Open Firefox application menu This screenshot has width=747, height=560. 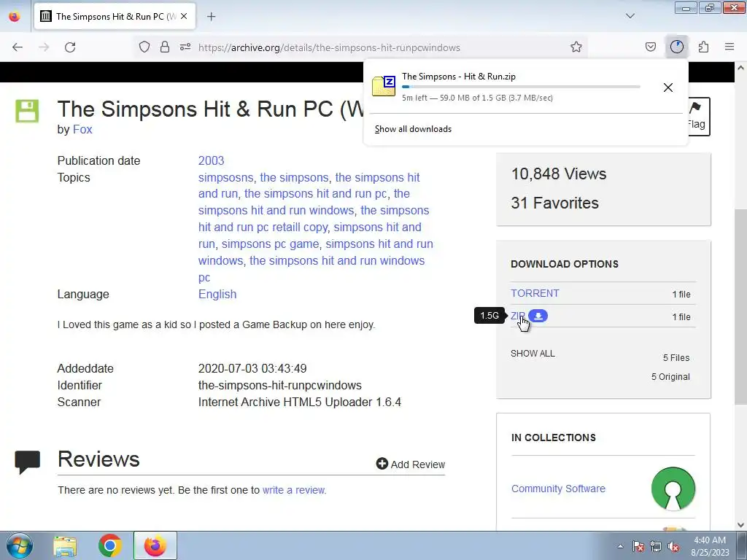729,47
